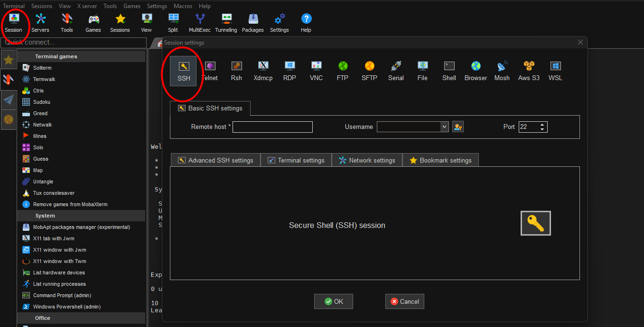Select the File session type
Image resolution: width=644 pixels, height=327 pixels.
point(422,71)
